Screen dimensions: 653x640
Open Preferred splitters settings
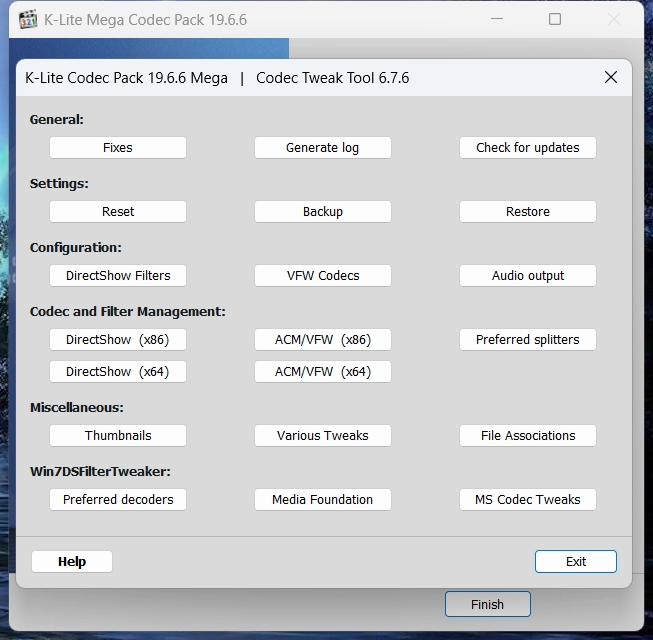tap(528, 340)
